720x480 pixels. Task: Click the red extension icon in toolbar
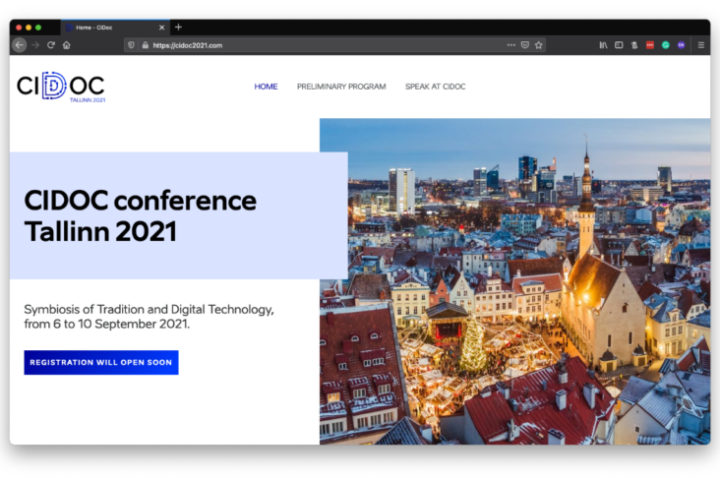[x=650, y=45]
